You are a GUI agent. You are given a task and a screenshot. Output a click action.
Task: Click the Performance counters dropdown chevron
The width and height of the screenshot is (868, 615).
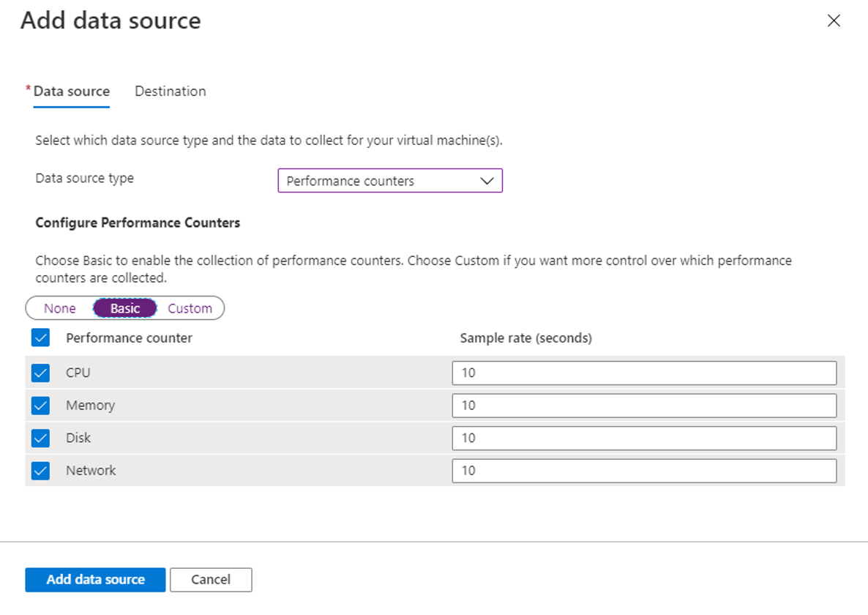click(487, 181)
